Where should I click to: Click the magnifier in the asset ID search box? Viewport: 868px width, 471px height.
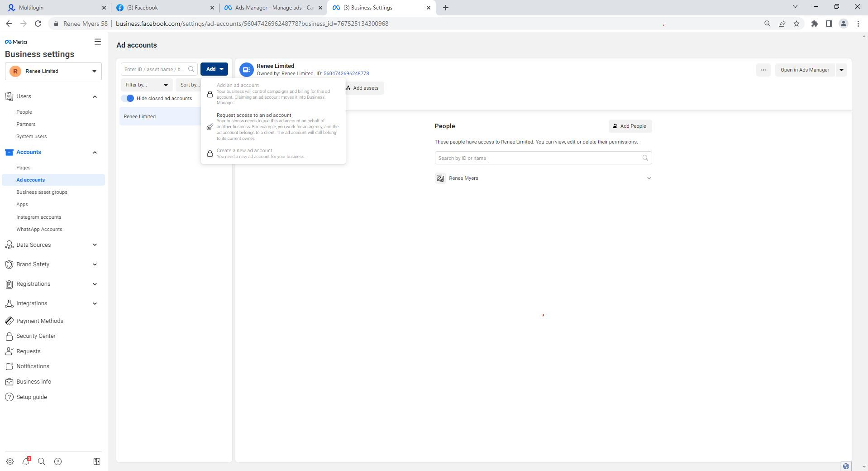(x=191, y=69)
